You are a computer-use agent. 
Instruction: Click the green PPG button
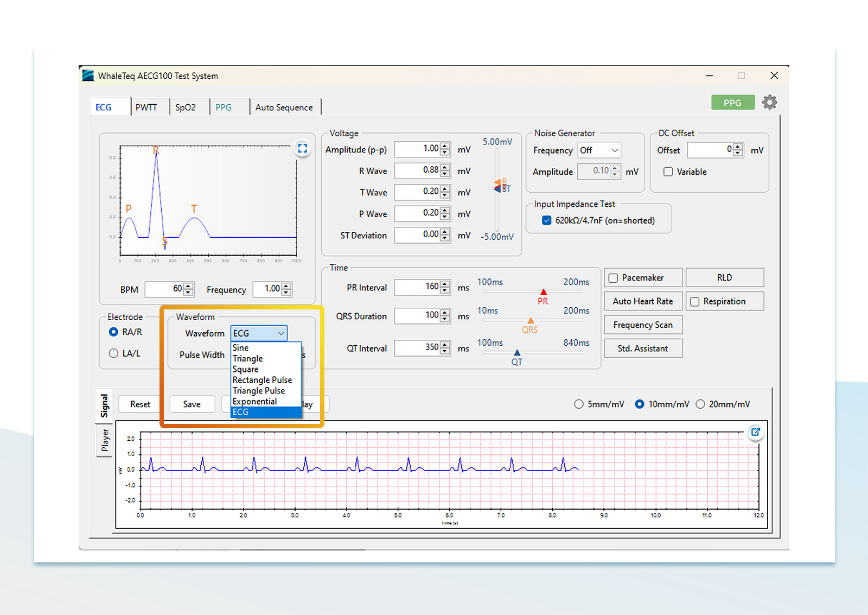tap(732, 103)
